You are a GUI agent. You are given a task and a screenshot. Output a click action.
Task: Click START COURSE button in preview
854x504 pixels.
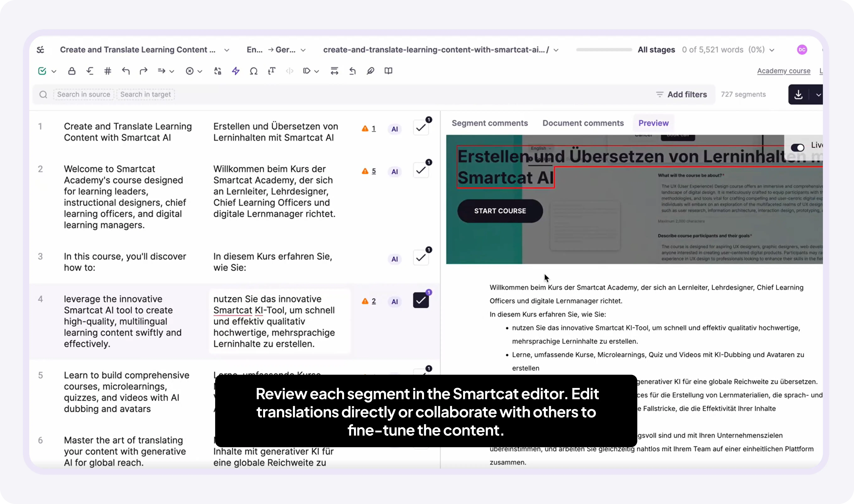click(500, 211)
